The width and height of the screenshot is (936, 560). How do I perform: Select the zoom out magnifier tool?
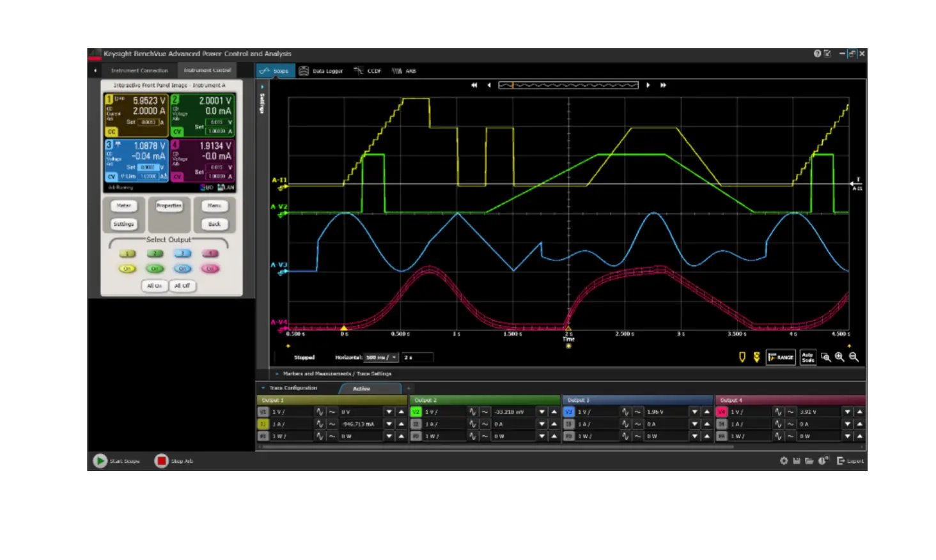854,357
